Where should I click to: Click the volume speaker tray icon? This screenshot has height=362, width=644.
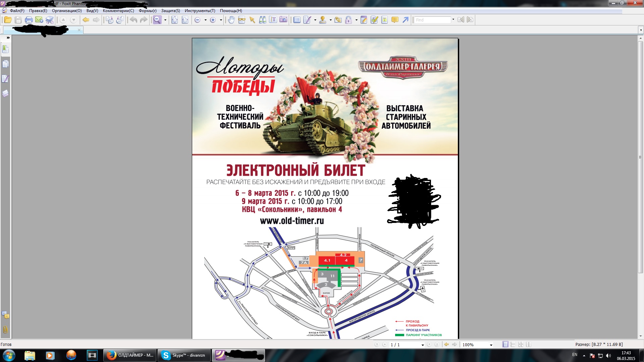[x=608, y=356]
